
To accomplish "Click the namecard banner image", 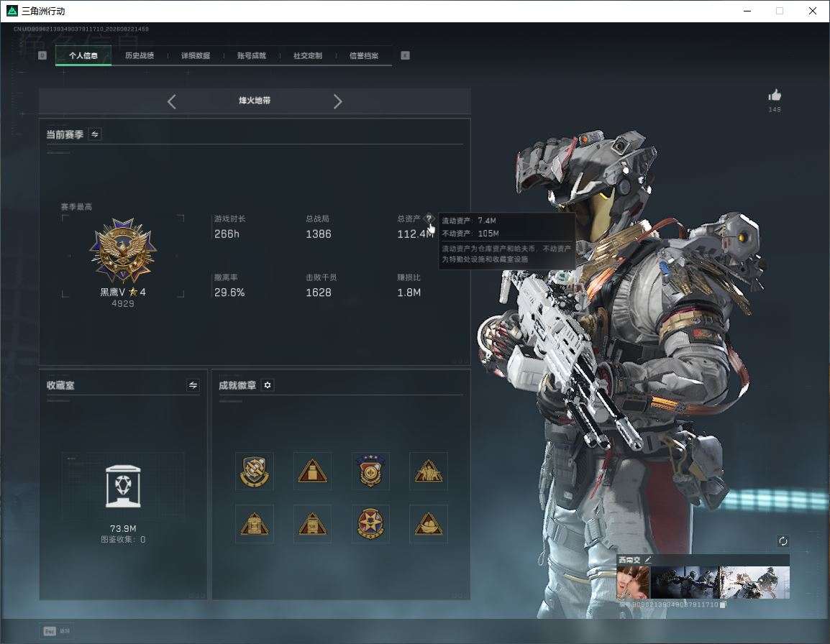I will pyautogui.click(x=720, y=583).
